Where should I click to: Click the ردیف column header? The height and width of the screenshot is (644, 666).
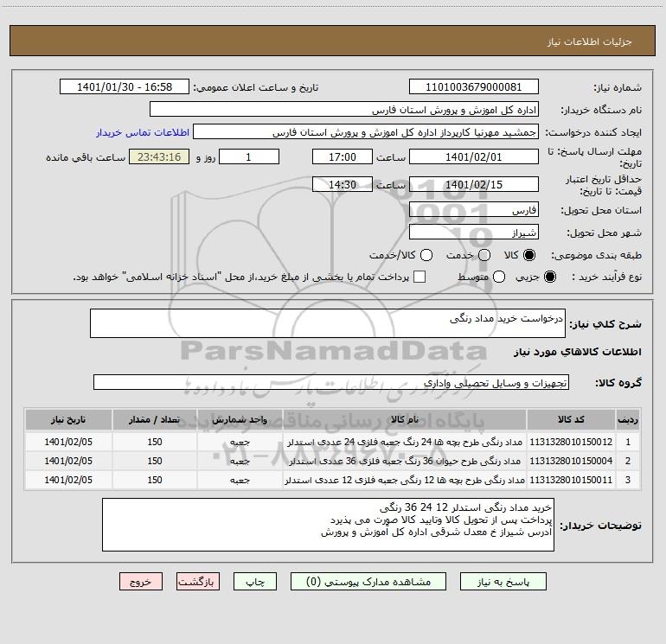(x=628, y=419)
